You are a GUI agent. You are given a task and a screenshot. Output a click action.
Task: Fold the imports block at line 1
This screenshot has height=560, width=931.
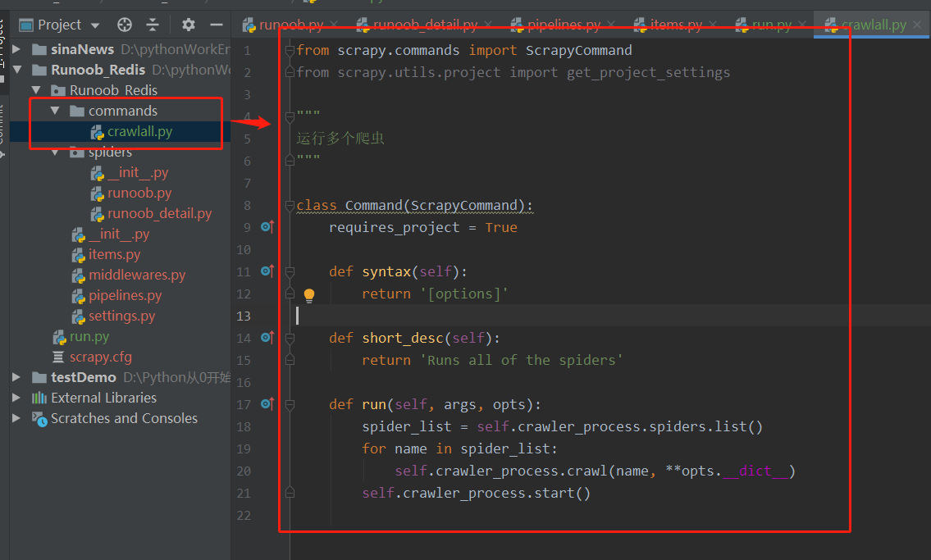290,51
